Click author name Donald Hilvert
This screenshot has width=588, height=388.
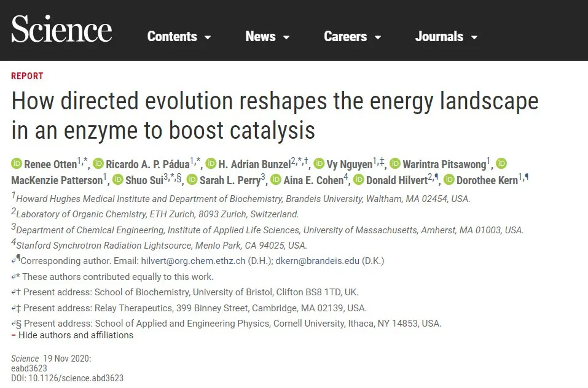click(x=397, y=180)
